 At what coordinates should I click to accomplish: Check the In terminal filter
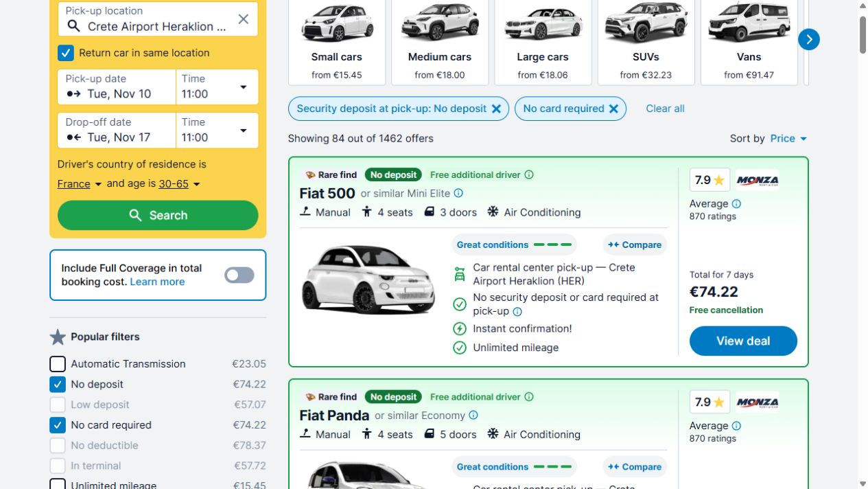[x=58, y=466]
